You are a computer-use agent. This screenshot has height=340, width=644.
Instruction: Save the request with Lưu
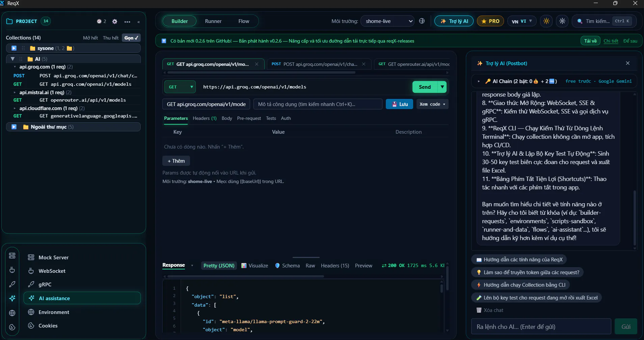(399, 104)
